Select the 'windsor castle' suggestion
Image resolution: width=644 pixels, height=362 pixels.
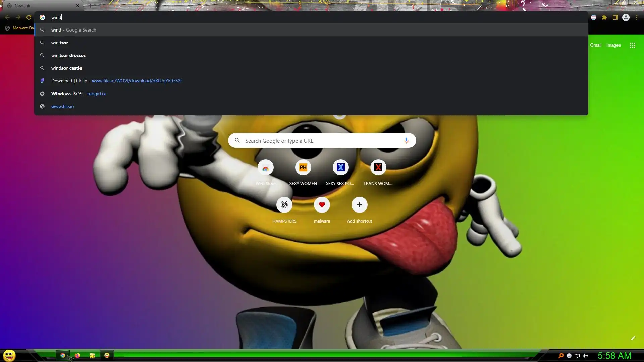[66, 68]
